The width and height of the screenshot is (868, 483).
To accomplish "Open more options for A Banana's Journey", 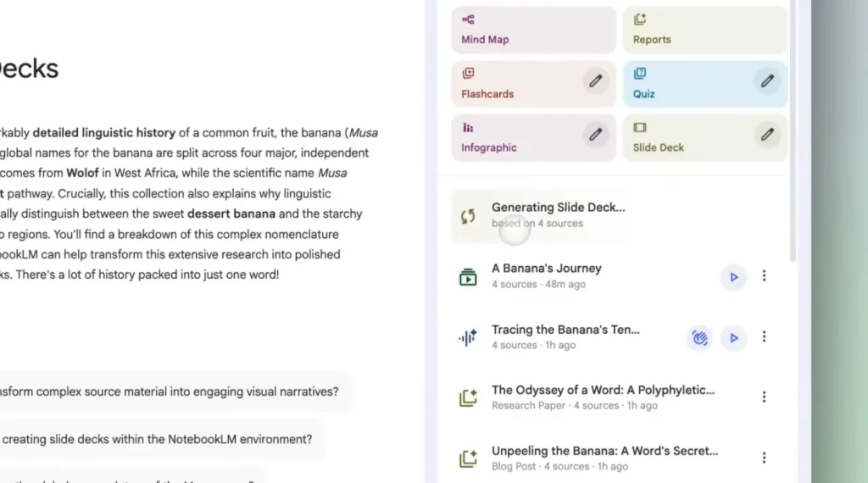I will pyautogui.click(x=765, y=276).
